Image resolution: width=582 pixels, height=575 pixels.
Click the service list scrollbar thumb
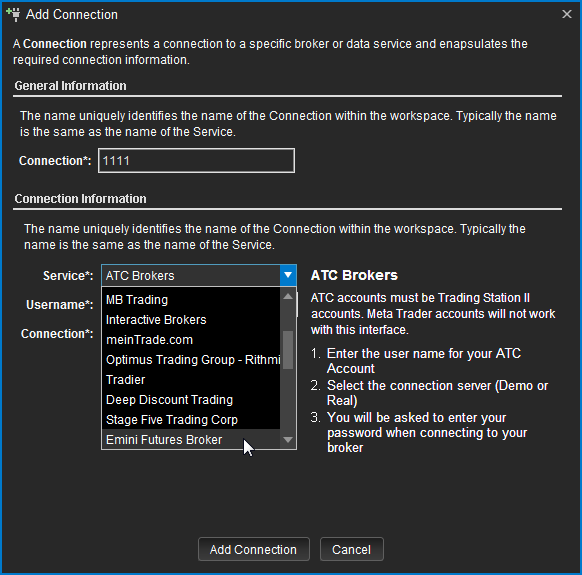pyautogui.click(x=288, y=350)
